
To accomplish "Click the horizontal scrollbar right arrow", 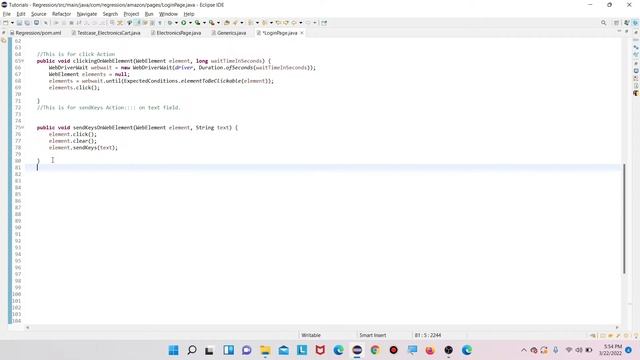I will click(617, 327).
